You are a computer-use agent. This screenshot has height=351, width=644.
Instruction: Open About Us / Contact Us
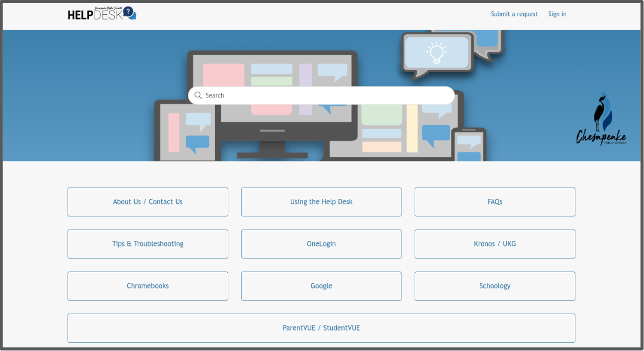click(147, 202)
